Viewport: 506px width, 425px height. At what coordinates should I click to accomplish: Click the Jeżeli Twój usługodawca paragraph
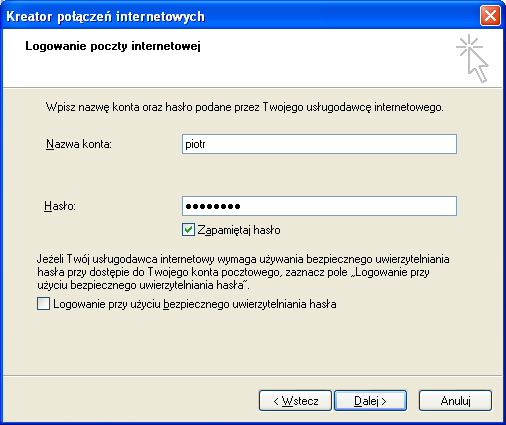[x=243, y=272]
